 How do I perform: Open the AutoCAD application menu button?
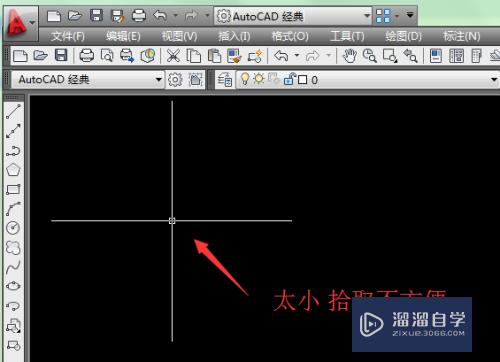click(x=20, y=23)
